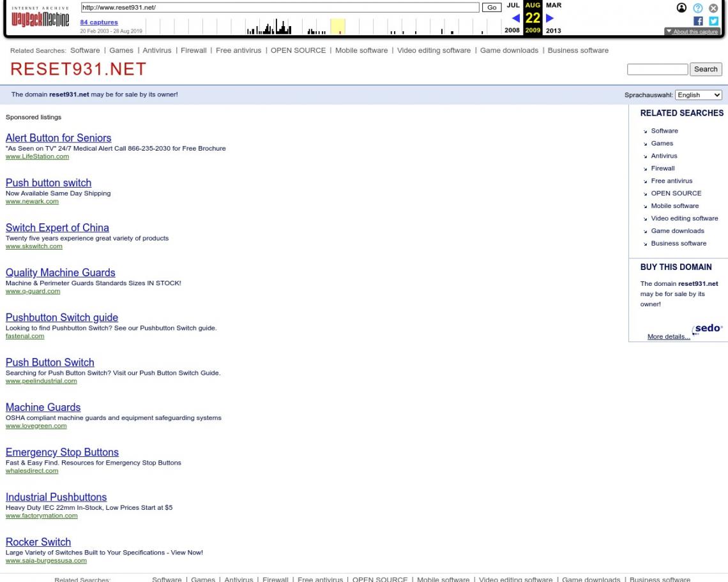Click the site search text box
This screenshot has width=728, height=582.
tap(657, 69)
